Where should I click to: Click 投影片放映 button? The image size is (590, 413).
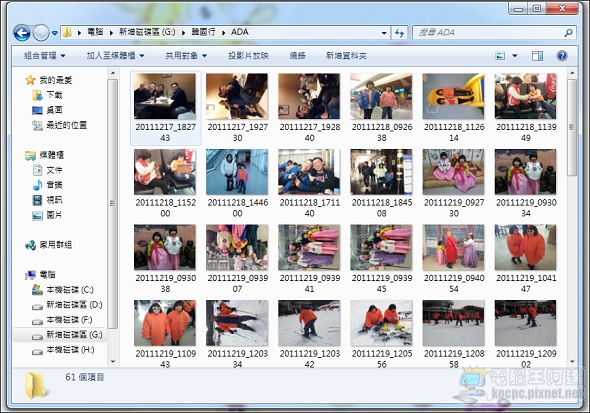248,56
